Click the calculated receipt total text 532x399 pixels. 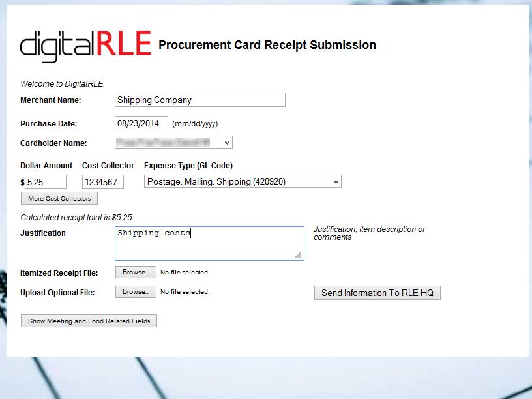[76, 218]
